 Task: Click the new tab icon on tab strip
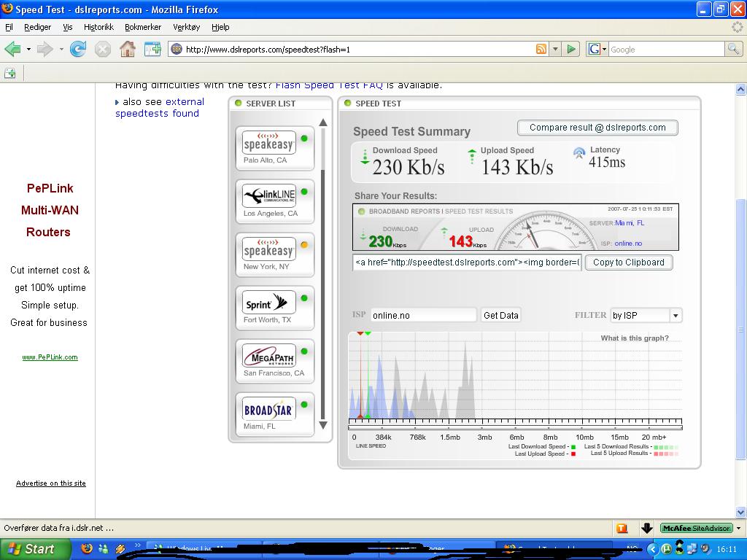click(10, 73)
